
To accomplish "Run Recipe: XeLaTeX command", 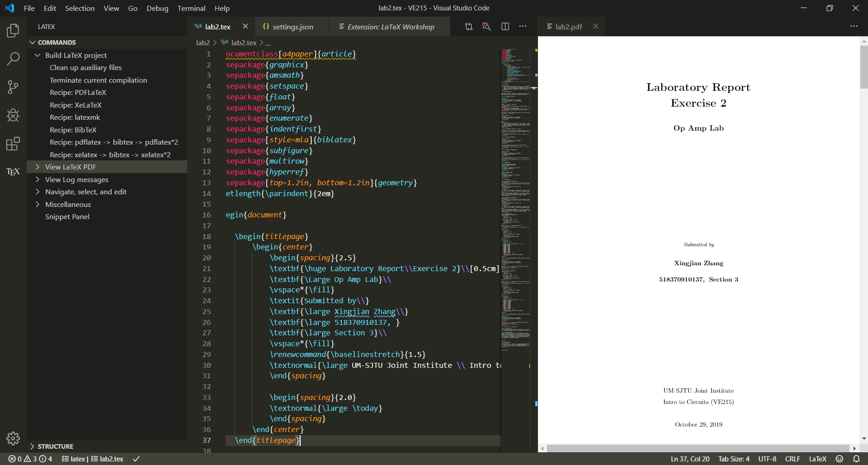I will click(75, 105).
